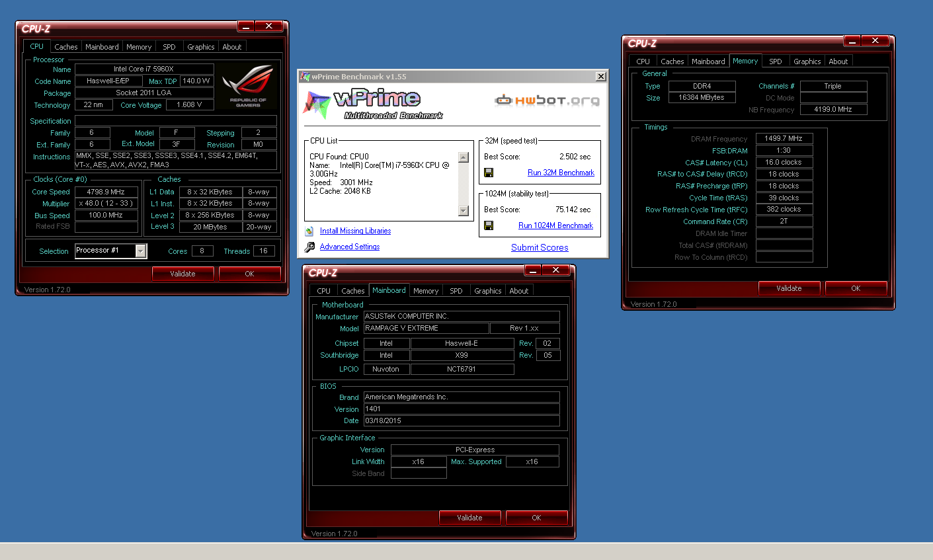Select About tab in bottom CPU-Z window

[519, 291]
